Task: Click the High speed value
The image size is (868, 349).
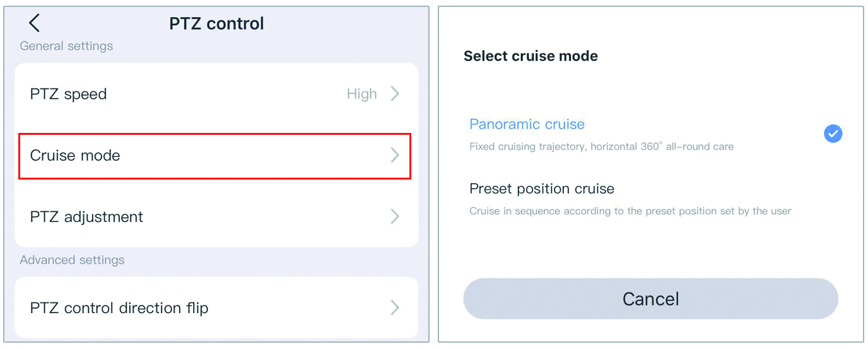Action: pyautogui.click(x=362, y=94)
